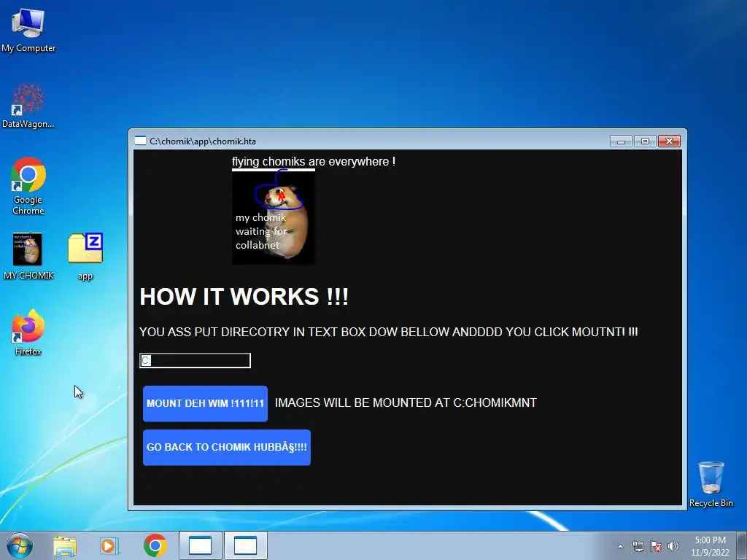Switch to second HTA window taskbar button
The width and height of the screenshot is (747, 560).
click(x=245, y=545)
